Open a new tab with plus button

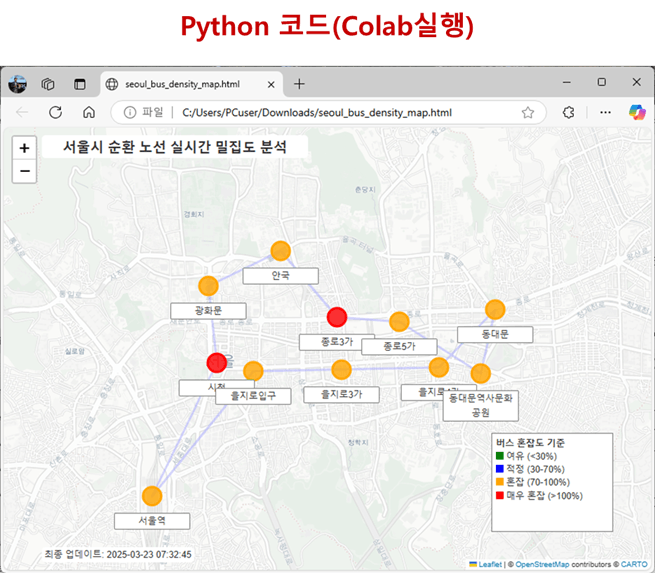(299, 84)
